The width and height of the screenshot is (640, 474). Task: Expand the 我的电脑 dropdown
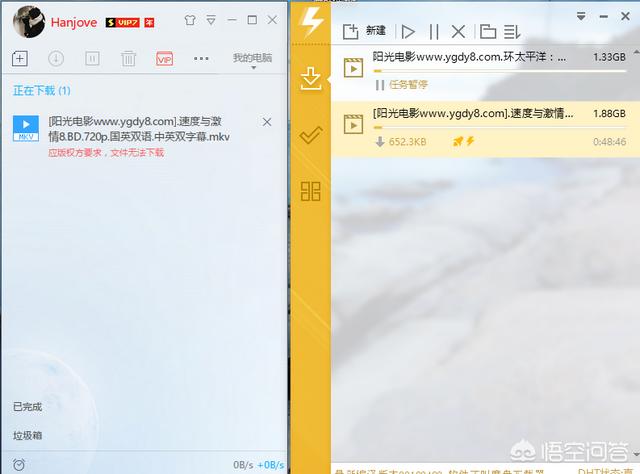coord(253,60)
